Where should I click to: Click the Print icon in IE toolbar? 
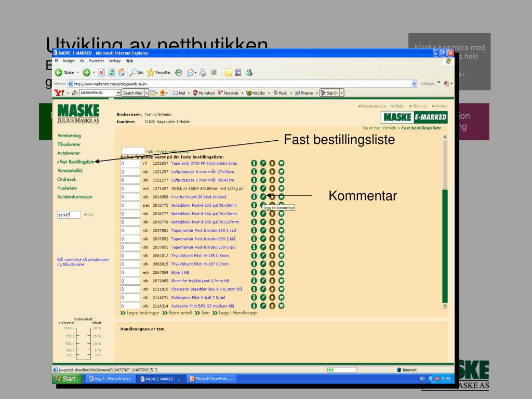pos(203,73)
